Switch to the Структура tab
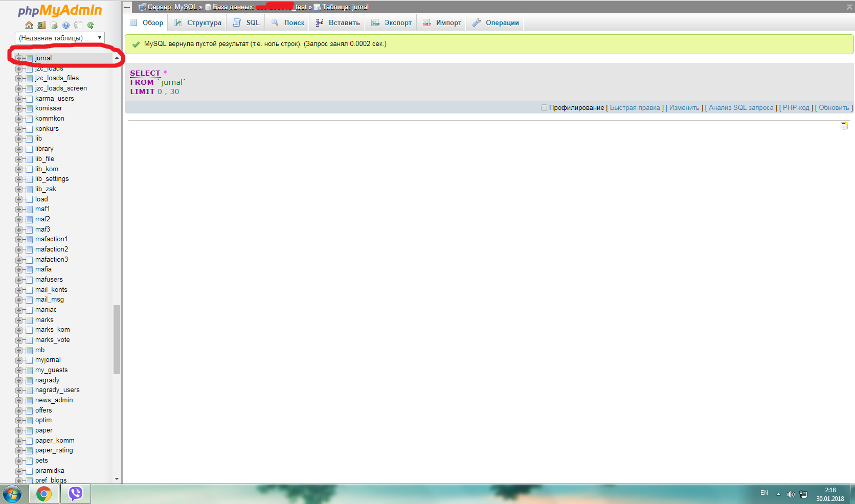855x504 pixels. pyautogui.click(x=197, y=22)
